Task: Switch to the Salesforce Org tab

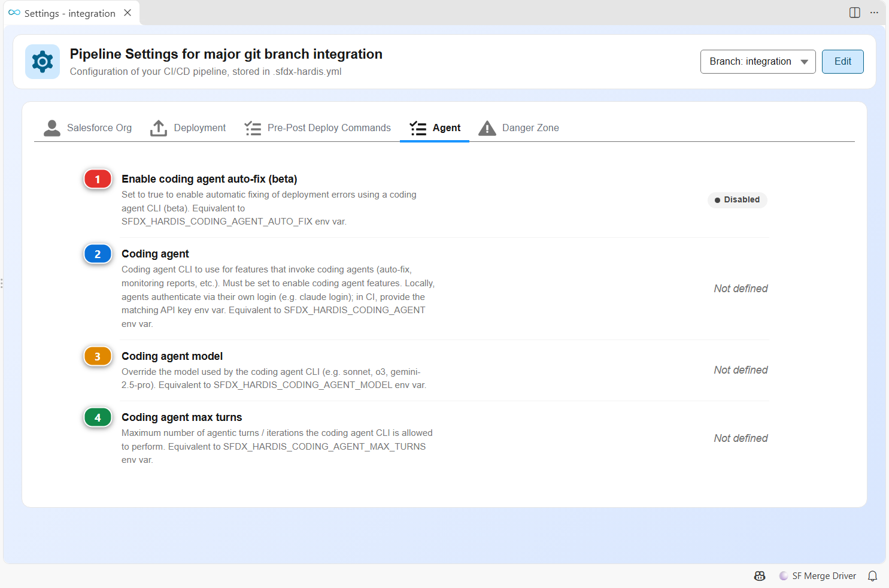Action: point(88,128)
